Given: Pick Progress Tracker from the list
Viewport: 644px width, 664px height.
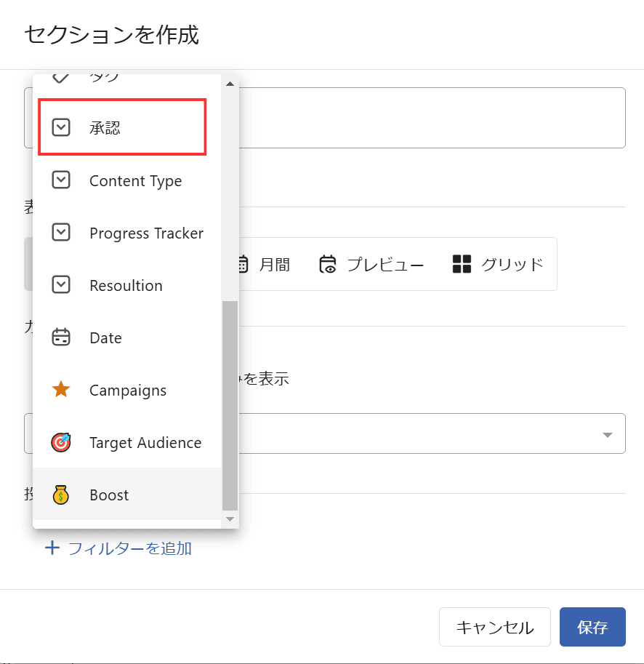Looking at the screenshot, I should tap(146, 233).
